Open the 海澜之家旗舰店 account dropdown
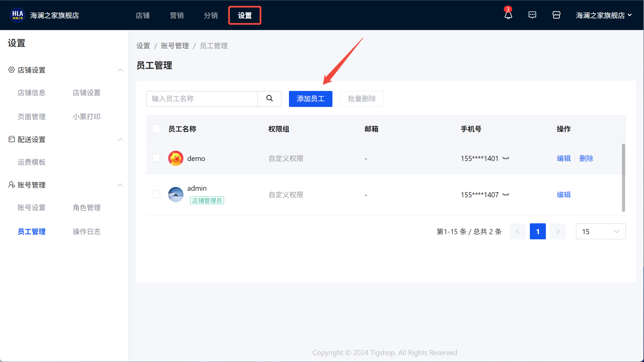This screenshot has width=644, height=362. click(604, 15)
